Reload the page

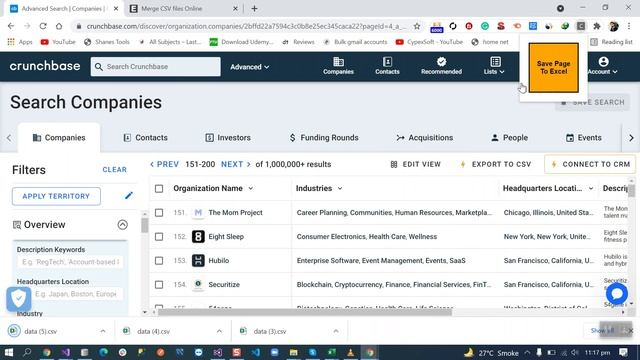coord(43,26)
